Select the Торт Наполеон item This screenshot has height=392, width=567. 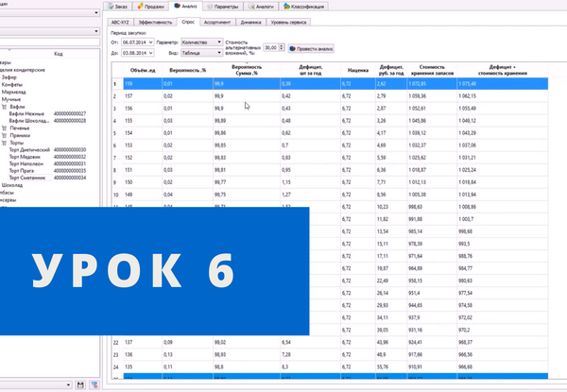pyautogui.click(x=26, y=163)
